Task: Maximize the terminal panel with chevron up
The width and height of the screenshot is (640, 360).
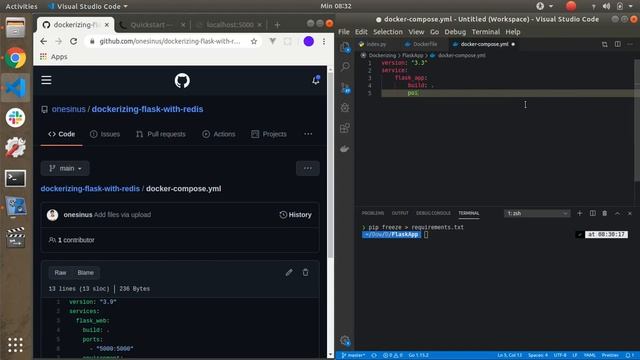Action: click(x=617, y=213)
